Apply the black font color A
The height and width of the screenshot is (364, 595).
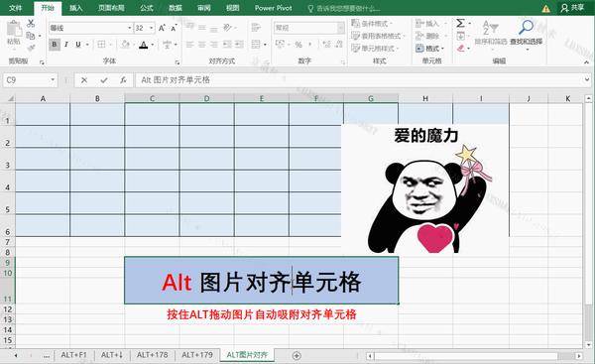pos(144,45)
